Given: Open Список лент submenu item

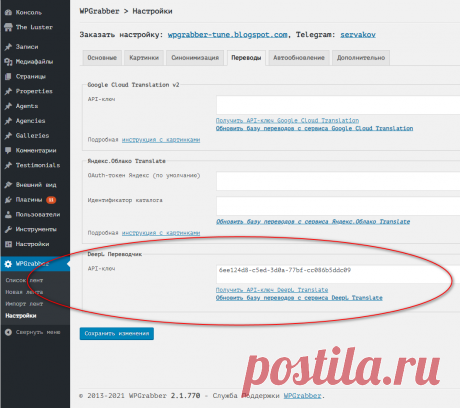Looking at the screenshot, I should 24,280.
